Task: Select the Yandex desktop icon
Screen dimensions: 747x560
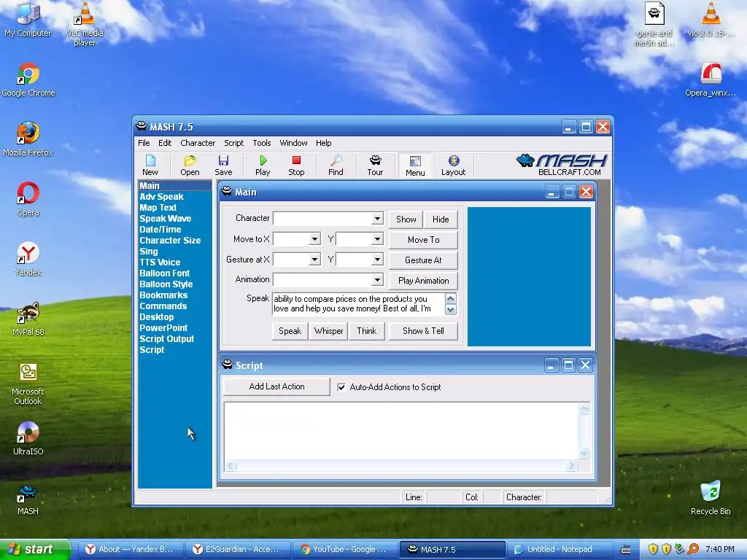Action: click(28, 259)
